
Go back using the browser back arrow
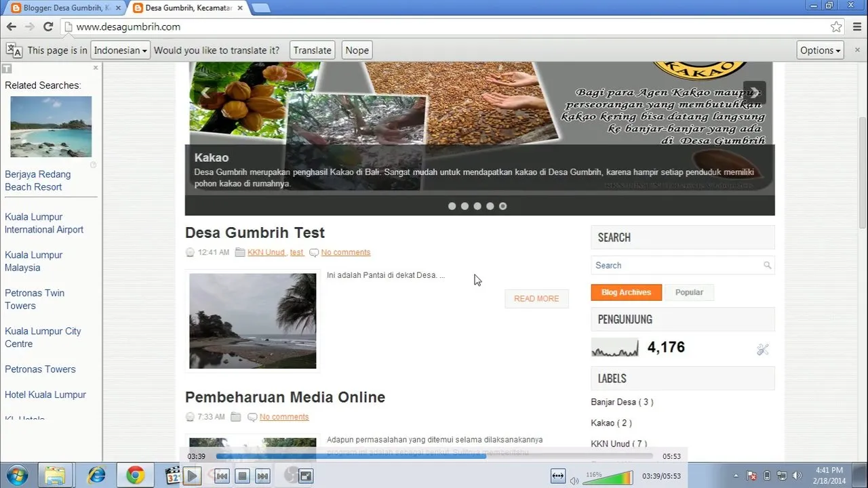(x=12, y=27)
